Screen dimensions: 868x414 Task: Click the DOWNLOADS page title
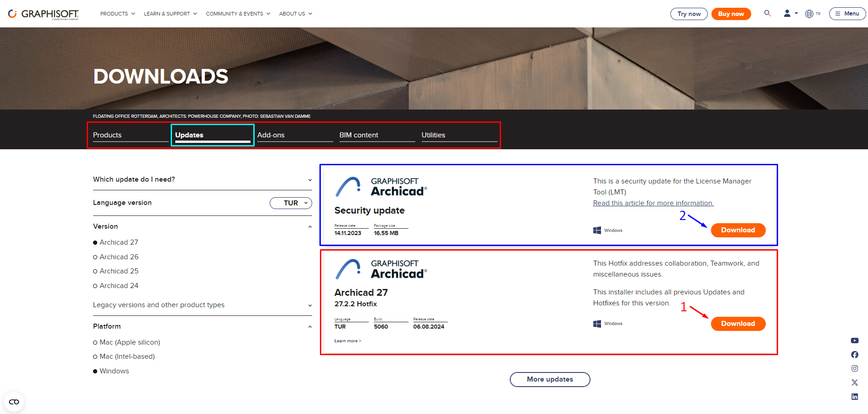coord(161,76)
